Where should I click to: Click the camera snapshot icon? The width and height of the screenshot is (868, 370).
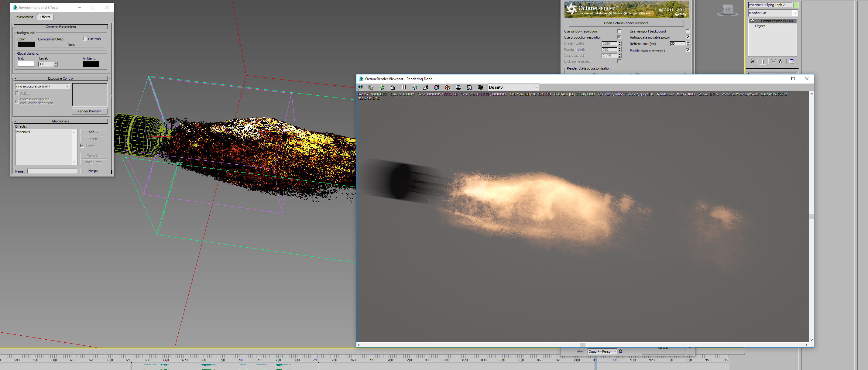click(x=480, y=87)
